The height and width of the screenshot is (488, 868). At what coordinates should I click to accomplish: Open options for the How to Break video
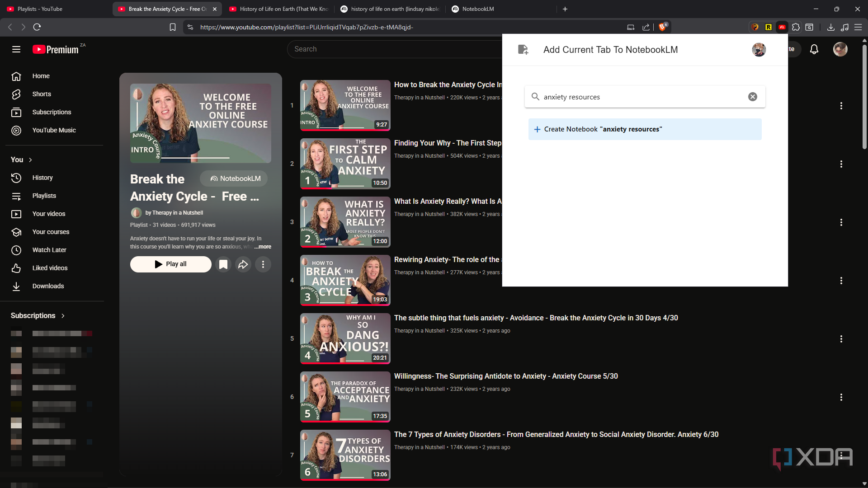841,106
